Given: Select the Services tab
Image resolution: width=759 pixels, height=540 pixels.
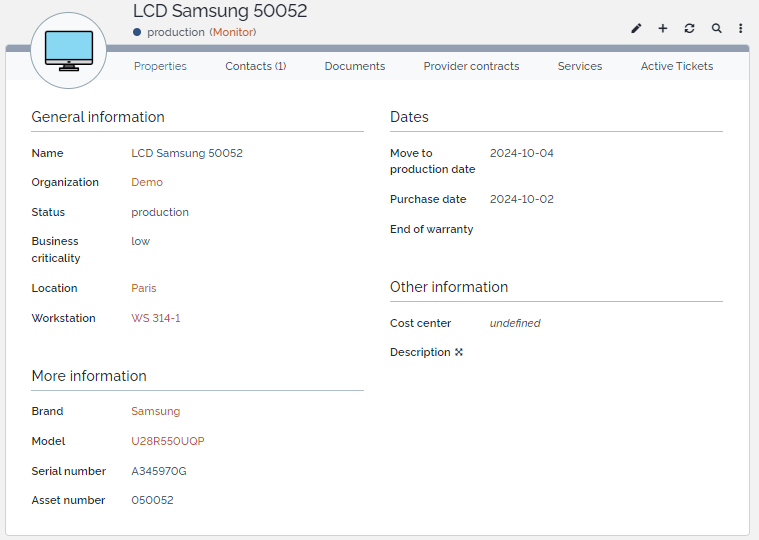Looking at the screenshot, I should tap(580, 66).
